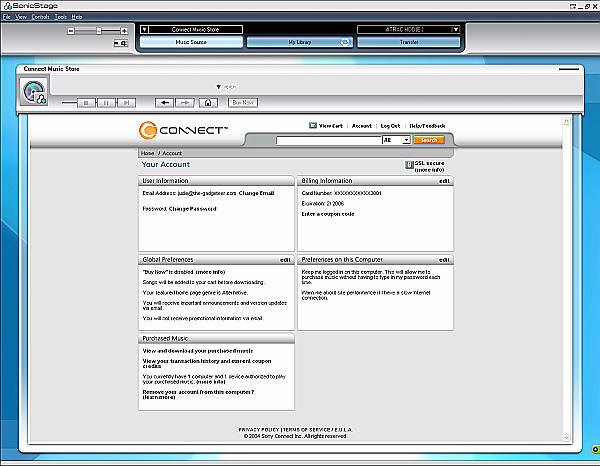The image size is (600, 466).
Task: Switch to the My Library tab
Action: coord(299,43)
